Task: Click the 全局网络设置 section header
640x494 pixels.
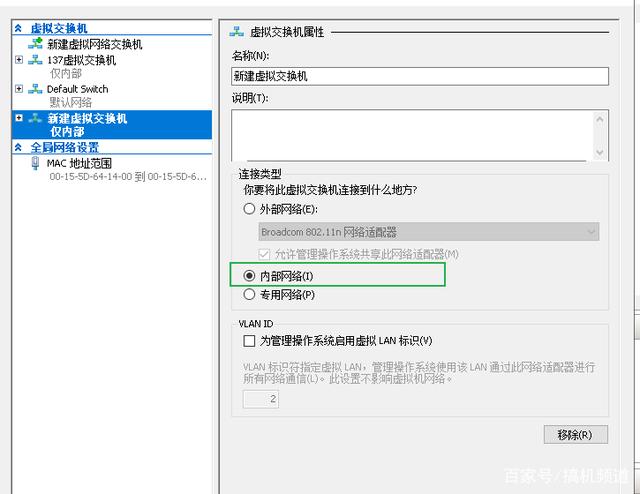Action: pos(64,147)
